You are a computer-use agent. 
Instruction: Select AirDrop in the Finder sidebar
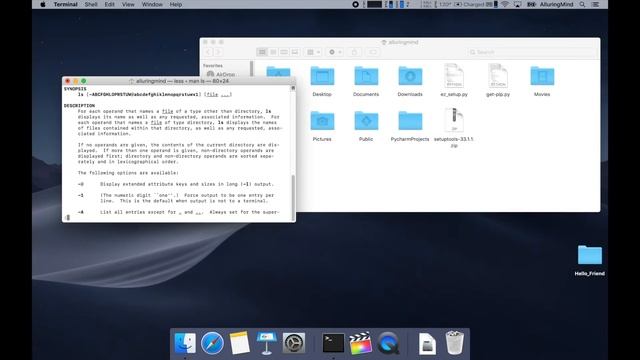click(x=221, y=74)
